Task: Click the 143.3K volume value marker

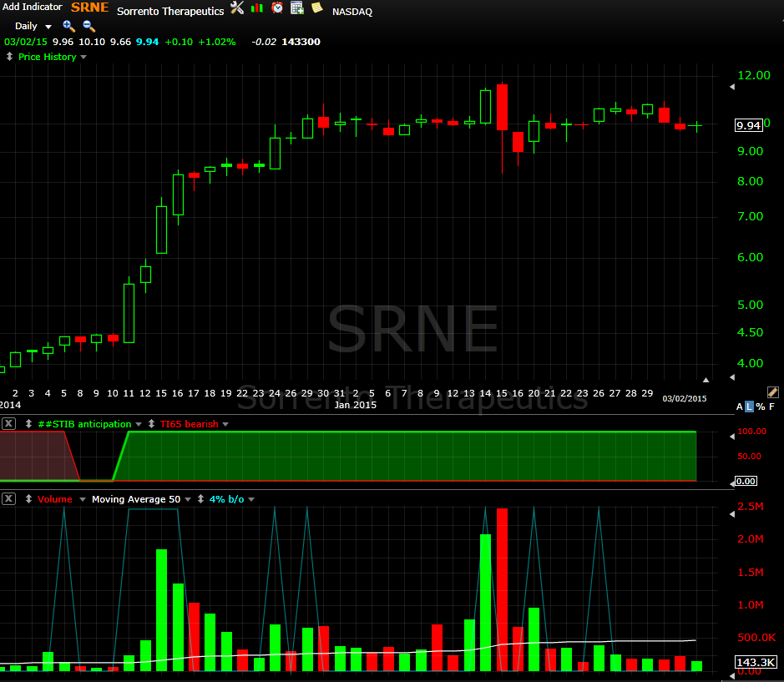Action: point(756,663)
